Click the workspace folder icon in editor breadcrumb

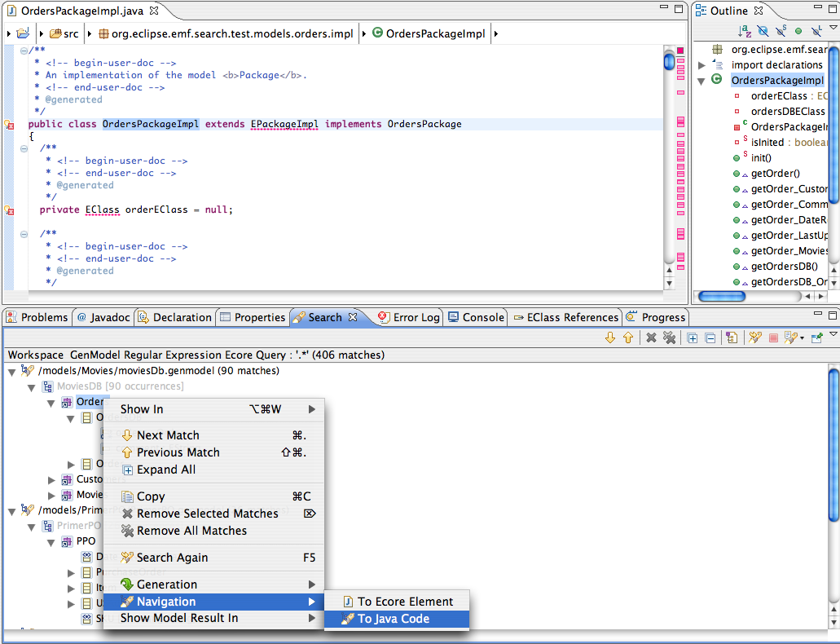pyautogui.click(x=23, y=33)
